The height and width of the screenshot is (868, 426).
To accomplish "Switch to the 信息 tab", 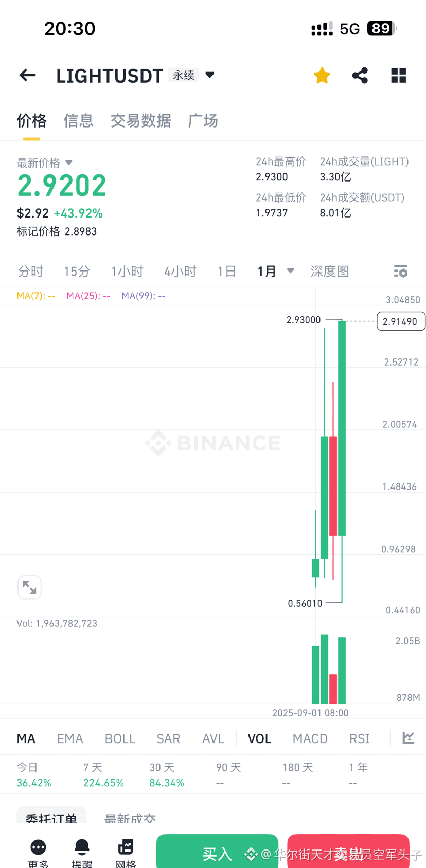I will pyautogui.click(x=79, y=121).
